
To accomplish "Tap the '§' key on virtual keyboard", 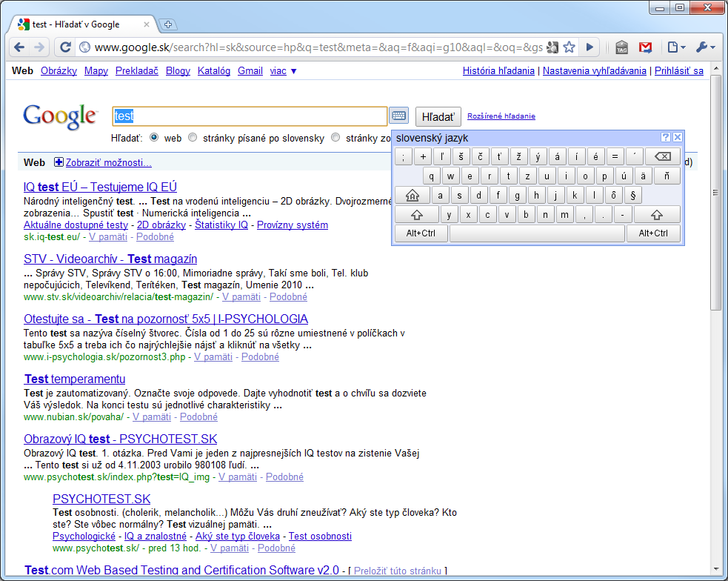I will pyautogui.click(x=632, y=196).
